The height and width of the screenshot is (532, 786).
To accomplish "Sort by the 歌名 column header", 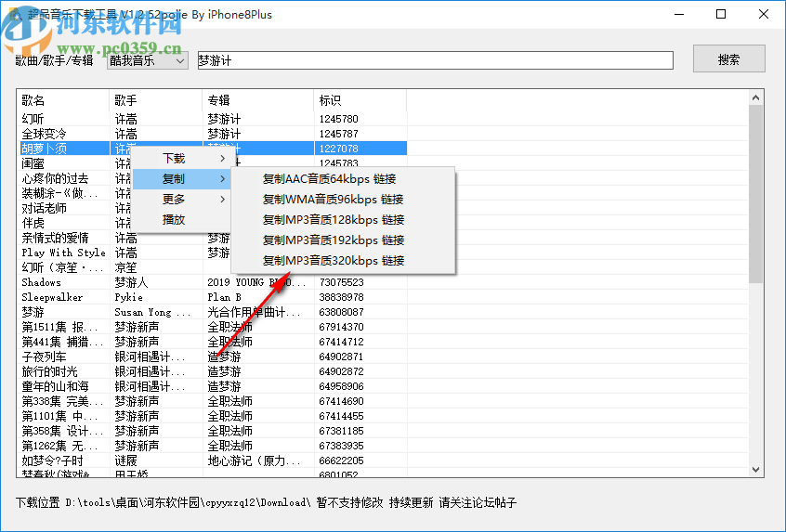I will click(x=63, y=100).
